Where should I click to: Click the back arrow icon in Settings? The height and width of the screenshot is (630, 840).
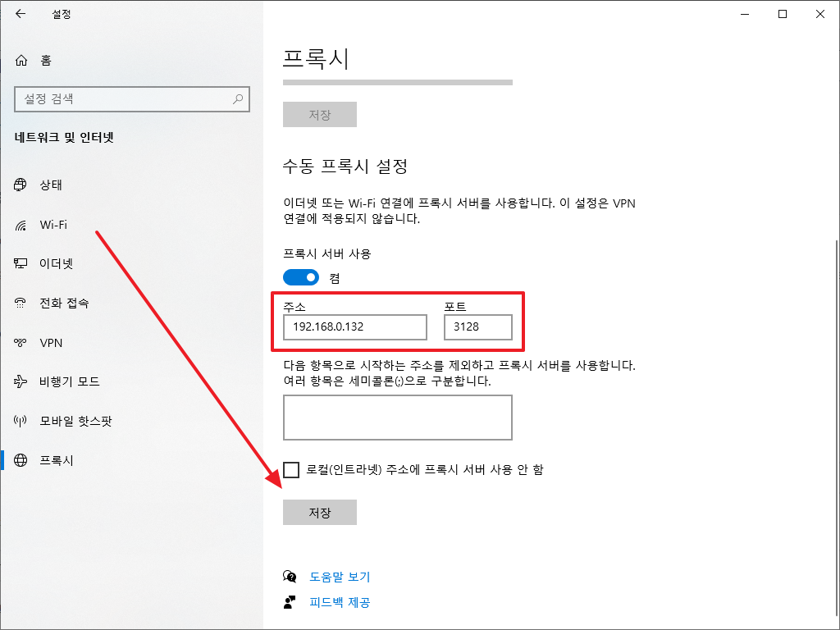[21, 14]
